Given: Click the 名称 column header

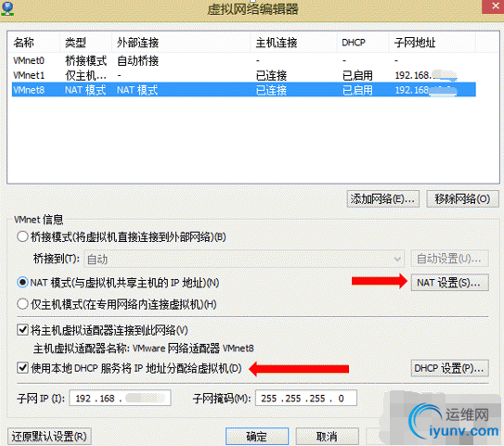Looking at the screenshot, I should coord(34,43).
